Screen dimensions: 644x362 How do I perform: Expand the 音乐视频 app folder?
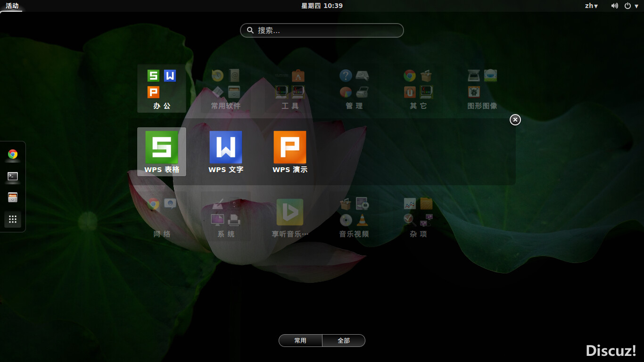(354, 217)
